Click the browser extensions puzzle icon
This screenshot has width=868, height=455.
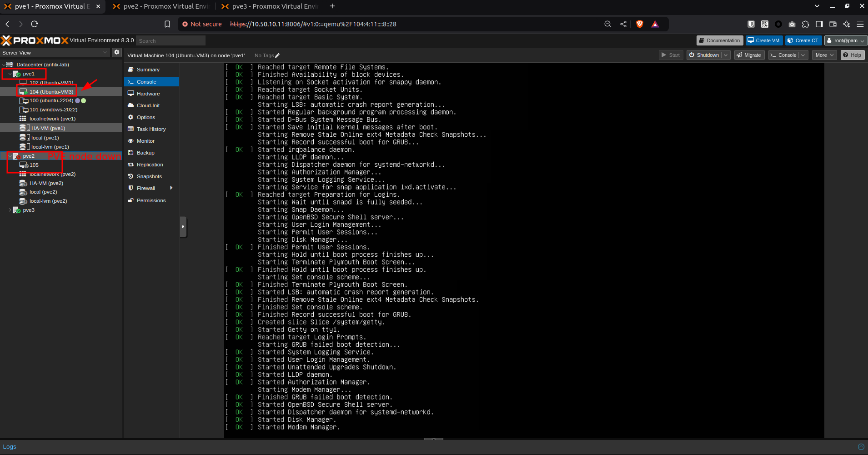tap(805, 24)
